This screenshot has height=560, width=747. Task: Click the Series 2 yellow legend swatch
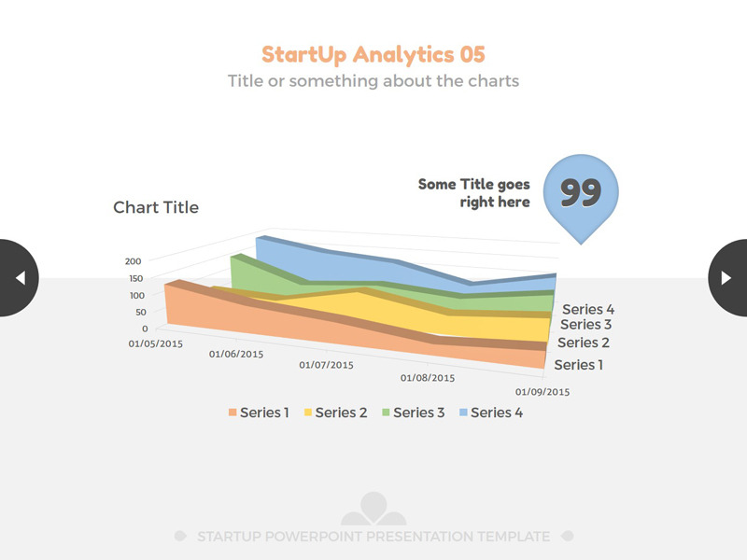[306, 413]
